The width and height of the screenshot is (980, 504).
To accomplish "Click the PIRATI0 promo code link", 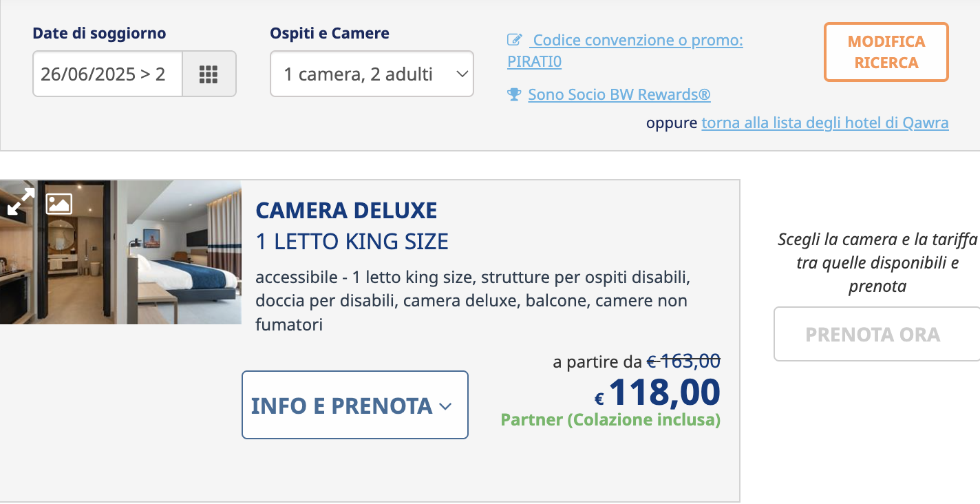I will [535, 62].
